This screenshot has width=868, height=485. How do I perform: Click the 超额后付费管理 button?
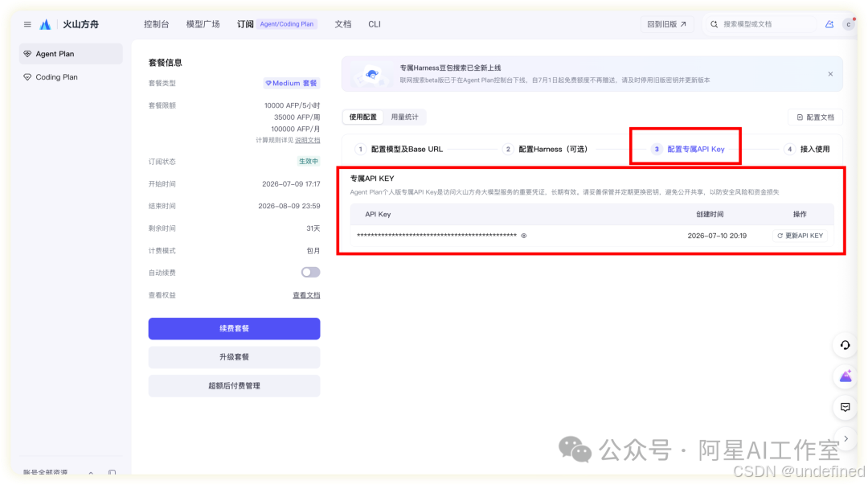tap(234, 386)
